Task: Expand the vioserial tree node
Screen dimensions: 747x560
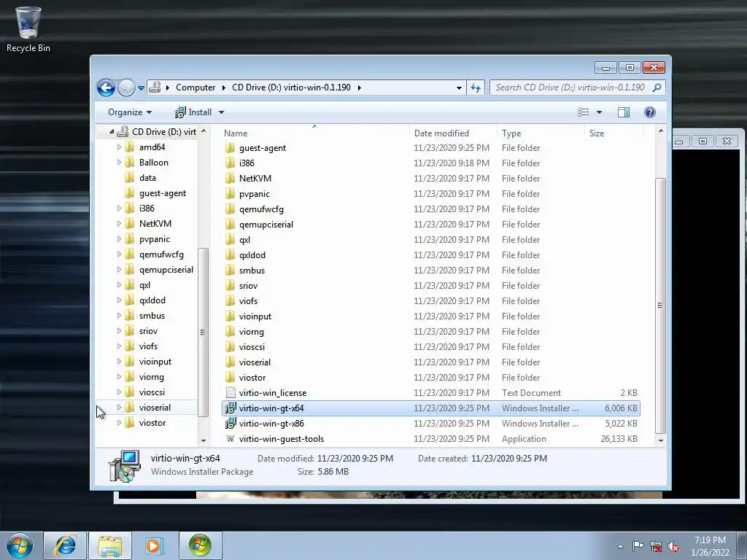Action: (x=119, y=408)
